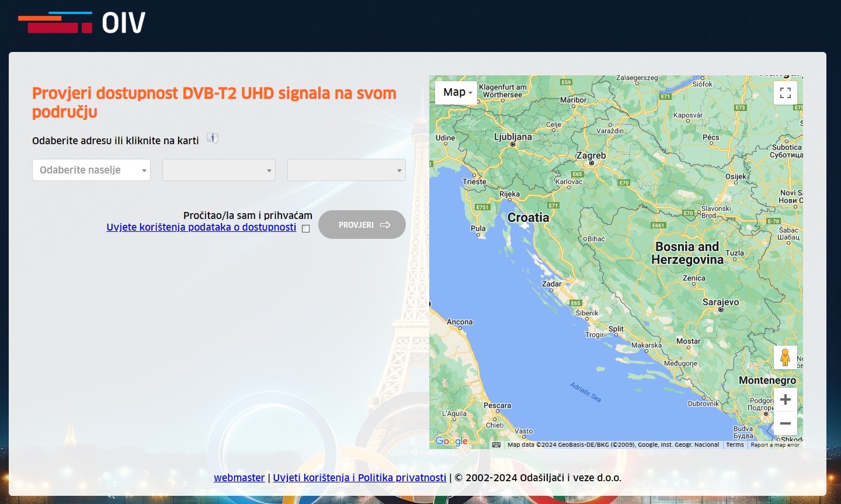Click Zenica on the map
Viewport: 841px width, 504px height.
[x=694, y=278]
